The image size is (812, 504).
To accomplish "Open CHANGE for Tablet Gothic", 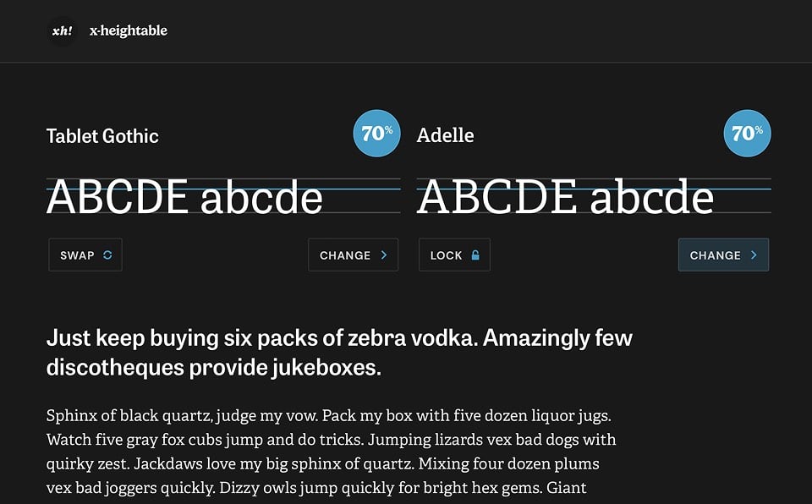I will [353, 255].
